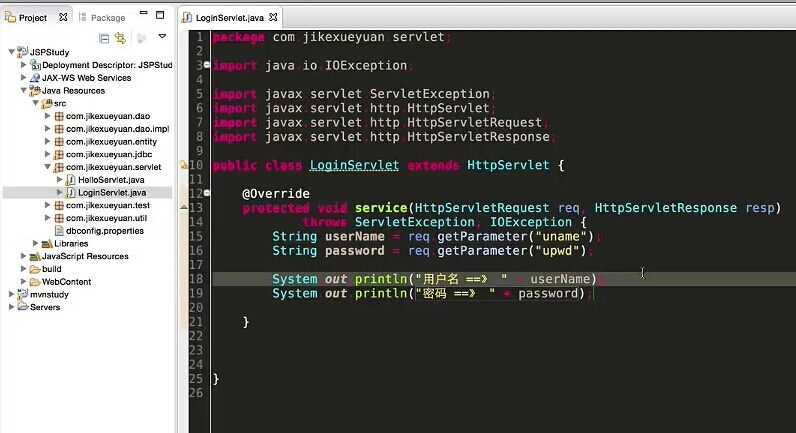Click the src source folder icon
This screenshot has height=433, width=796.
(x=47, y=103)
